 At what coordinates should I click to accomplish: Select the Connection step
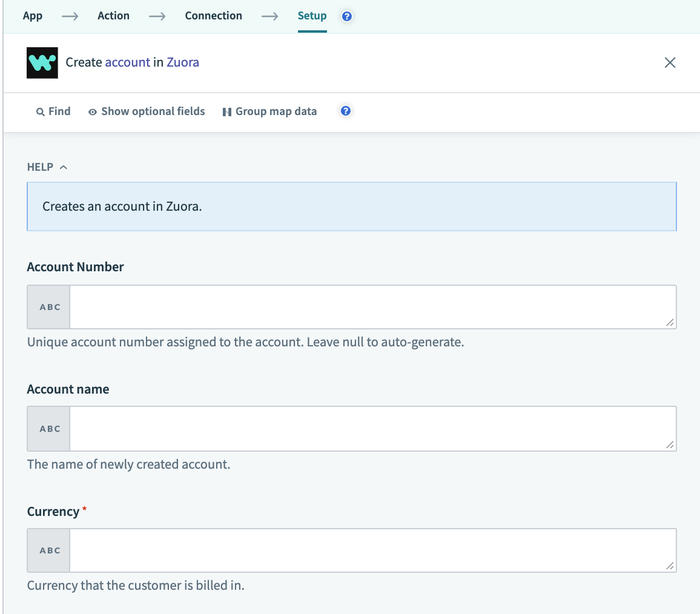click(x=213, y=16)
